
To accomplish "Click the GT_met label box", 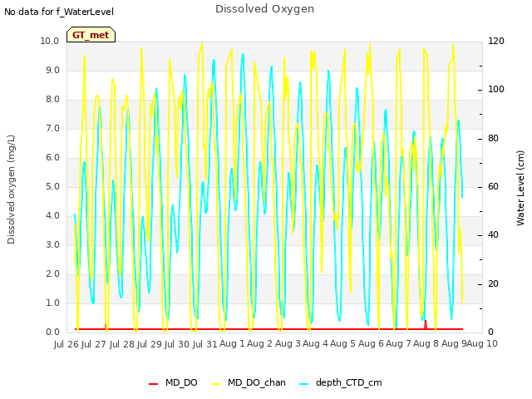I will coord(91,35).
